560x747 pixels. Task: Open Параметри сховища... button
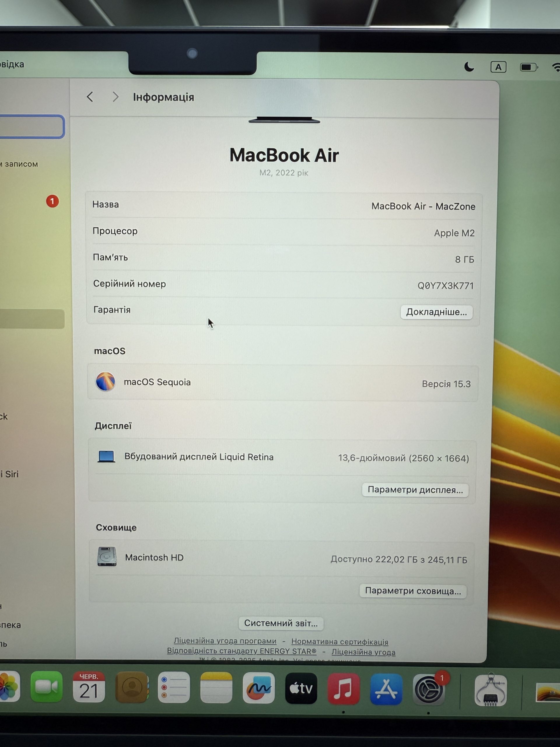coord(413,591)
